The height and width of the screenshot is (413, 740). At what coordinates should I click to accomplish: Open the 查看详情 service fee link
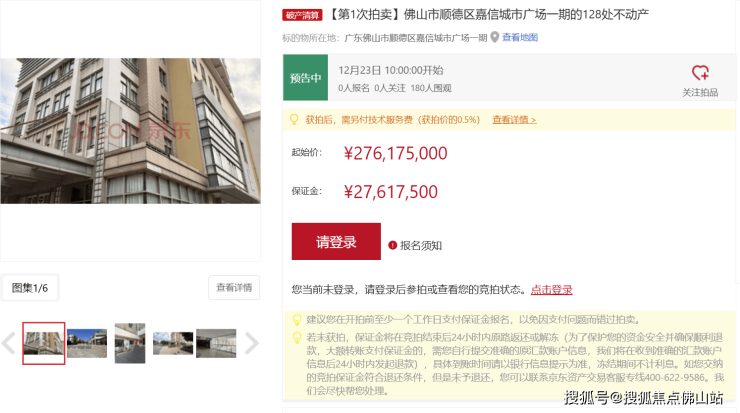point(514,120)
